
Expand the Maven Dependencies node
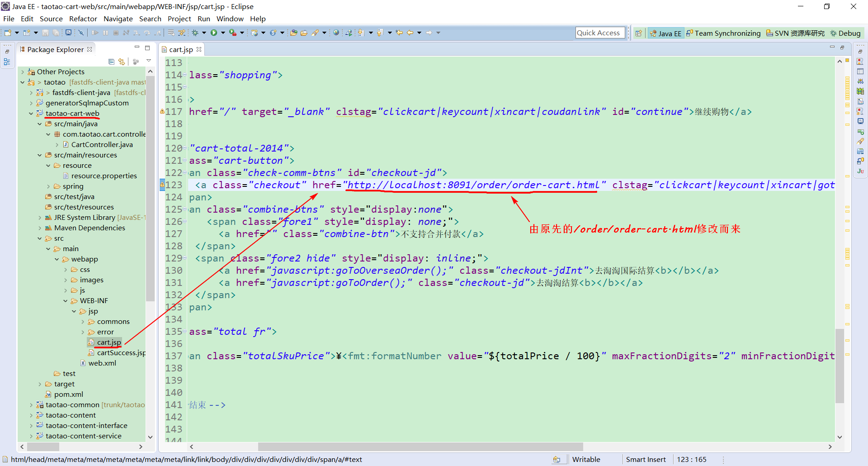click(39, 228)
